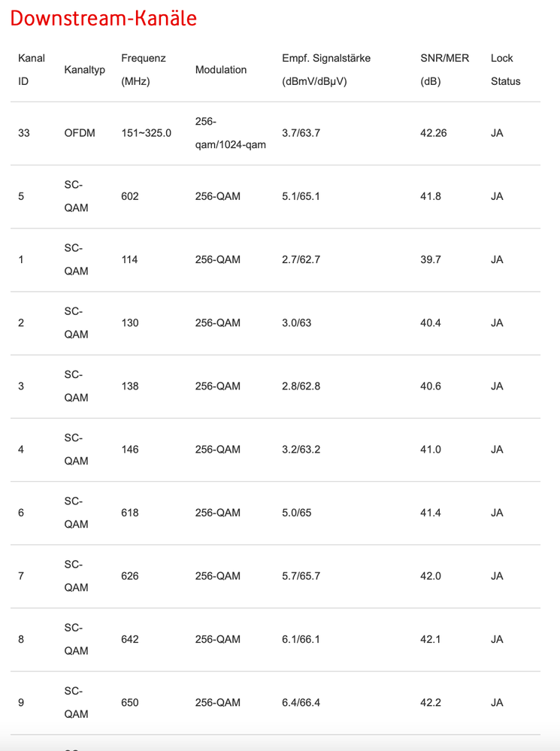Viewport: 560px width, 751px height.
Task: Click the Downstream-Kanäle heading
Action: [104, 18]
